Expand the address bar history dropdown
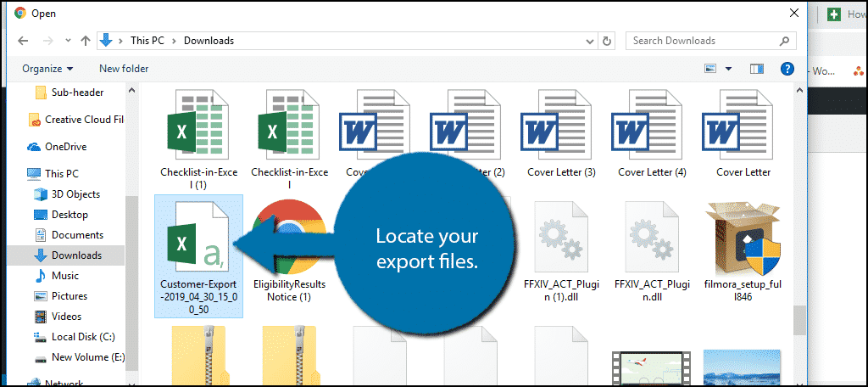The height and width of the screenshot is (387, 868). [x=590, y=41]
